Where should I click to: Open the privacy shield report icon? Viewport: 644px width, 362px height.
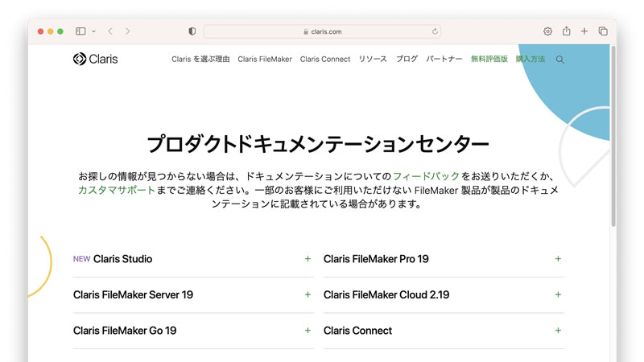coord(192,31)
